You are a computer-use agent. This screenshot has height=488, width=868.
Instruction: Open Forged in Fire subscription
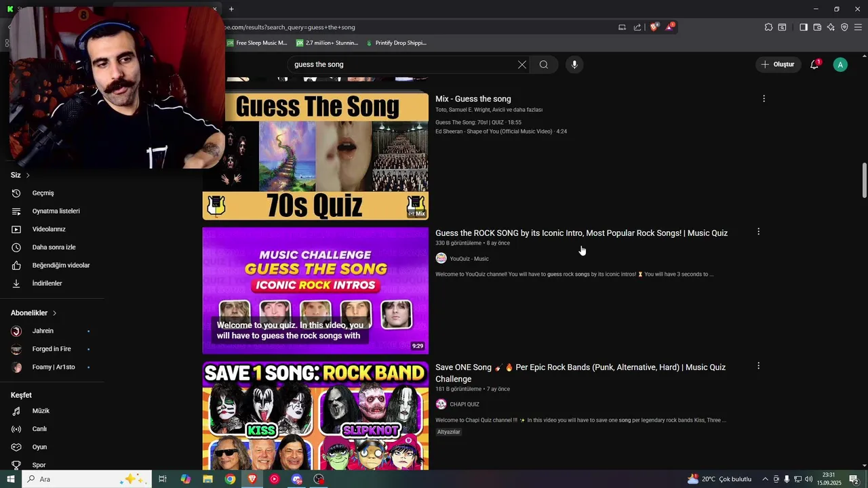[52, 349]
